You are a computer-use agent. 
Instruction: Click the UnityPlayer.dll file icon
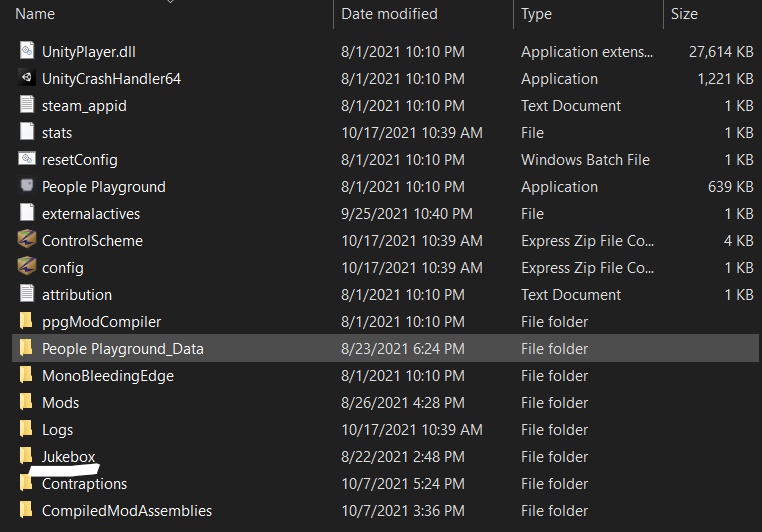pyautogui.click(x=27, y=51)
